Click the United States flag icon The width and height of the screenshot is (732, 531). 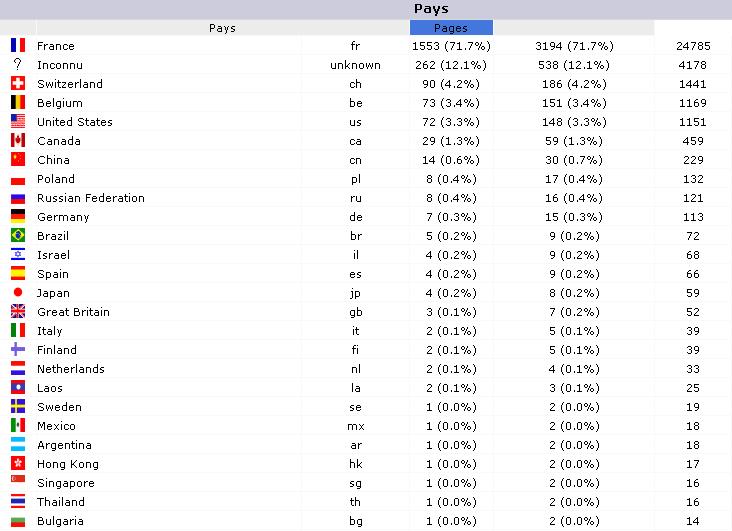click(18, 121)
